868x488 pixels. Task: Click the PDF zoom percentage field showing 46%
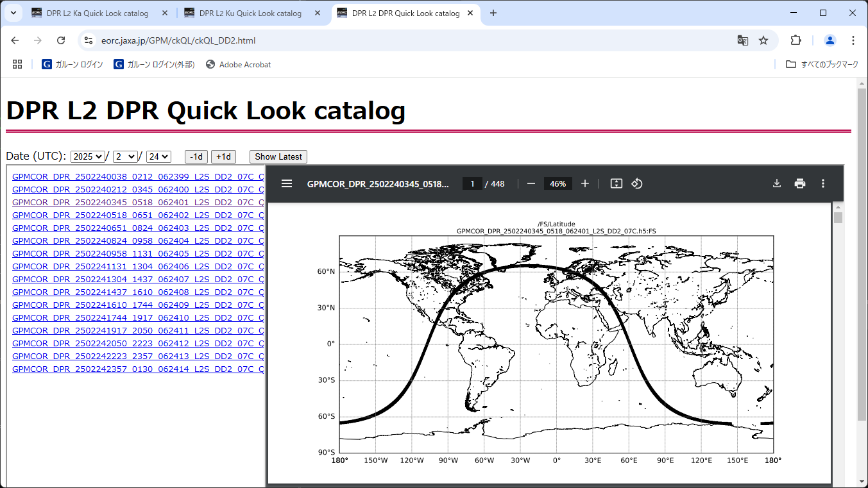point(557,183)
